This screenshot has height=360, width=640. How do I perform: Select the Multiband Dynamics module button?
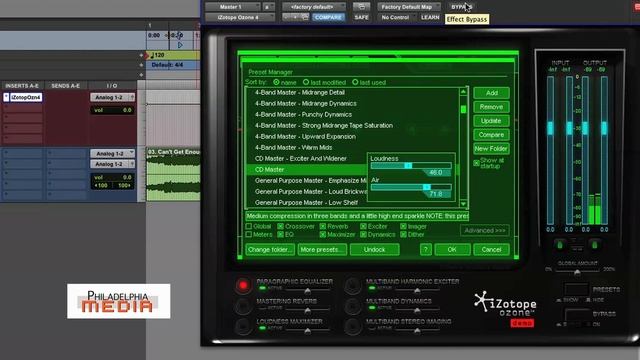353,306
